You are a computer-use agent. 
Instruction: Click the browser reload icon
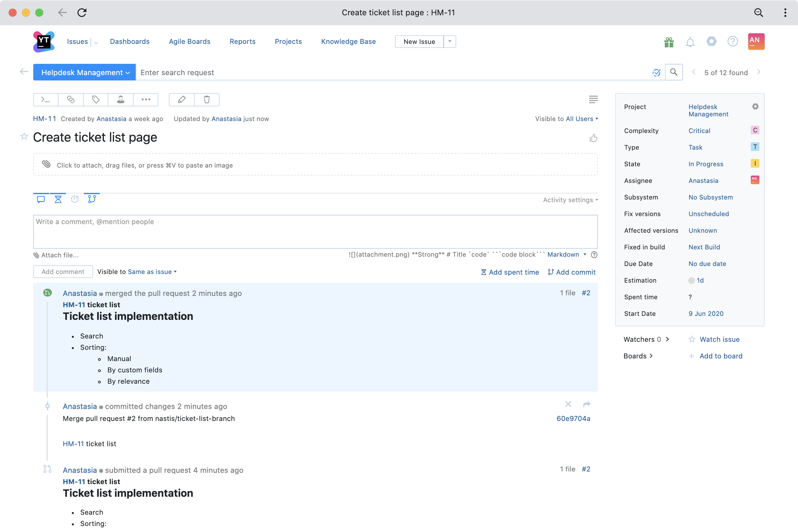click(82, 13)
